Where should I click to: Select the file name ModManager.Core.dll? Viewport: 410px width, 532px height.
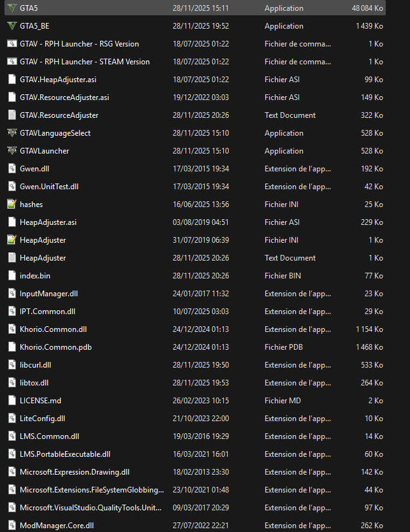57,526
